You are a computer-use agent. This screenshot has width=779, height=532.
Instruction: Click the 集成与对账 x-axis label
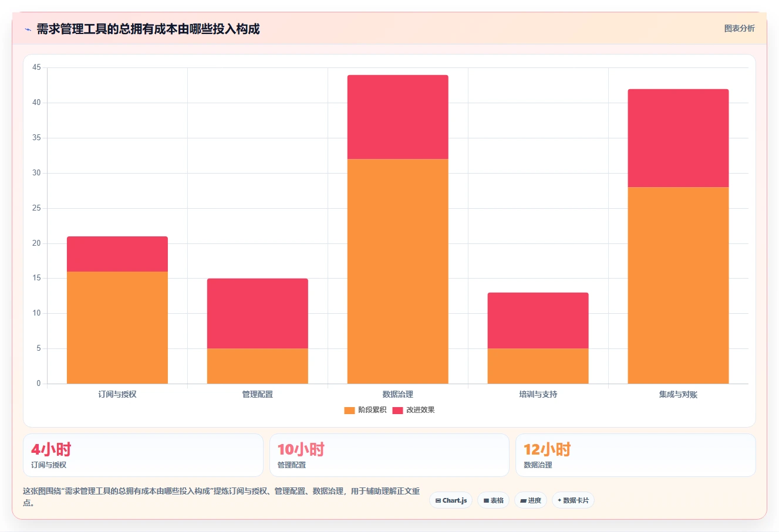[679, 394]
